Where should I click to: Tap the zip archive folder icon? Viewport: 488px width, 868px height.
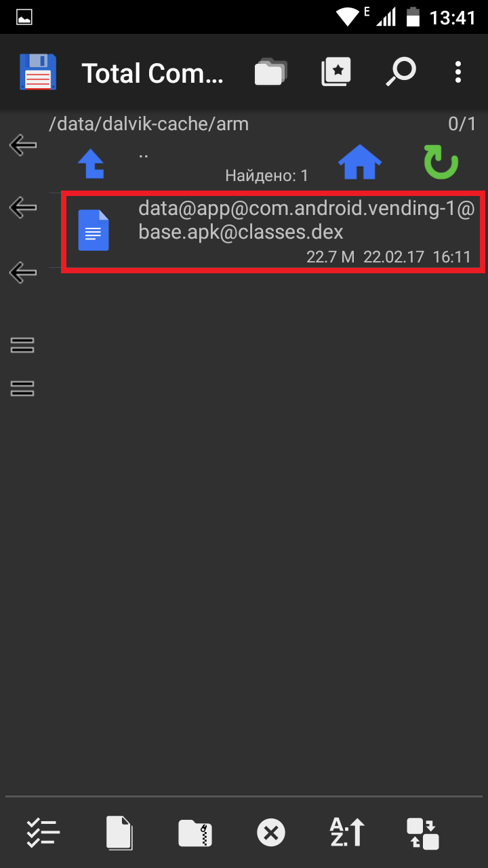click(x=195, y=833)
